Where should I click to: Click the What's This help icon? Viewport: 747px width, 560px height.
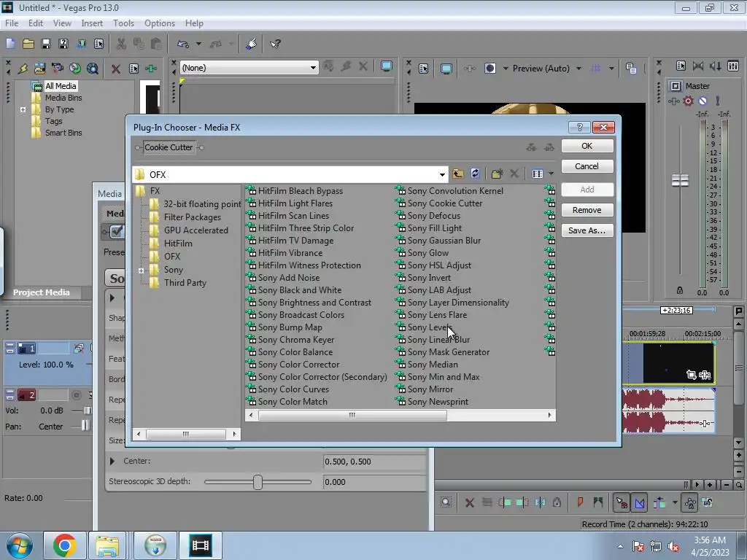(275, 44)
